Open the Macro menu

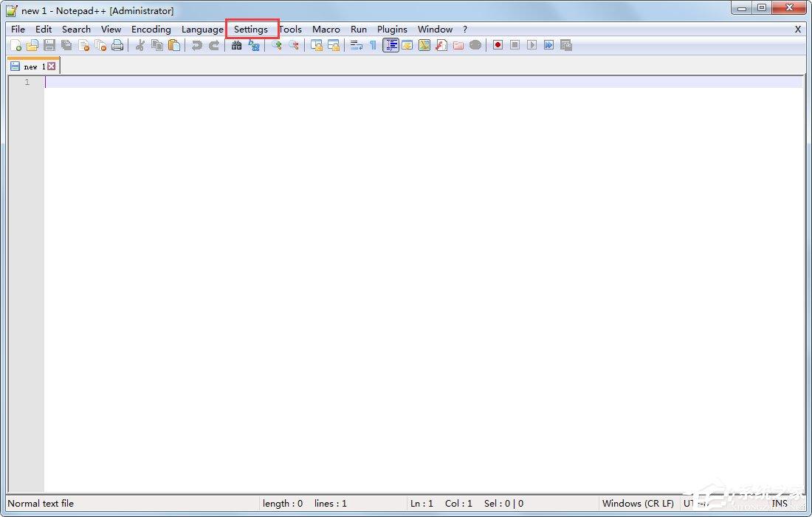(x=326, y=30)
